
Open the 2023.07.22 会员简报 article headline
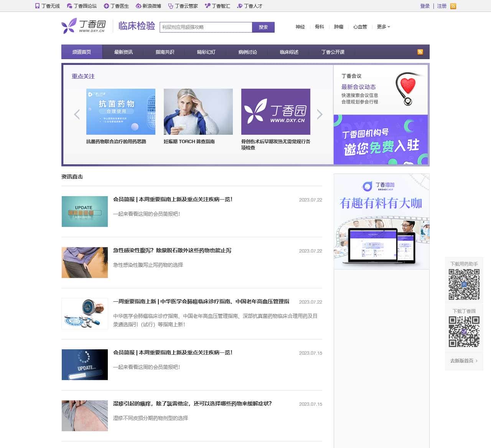pyautogui.click(x=173, y=200)
